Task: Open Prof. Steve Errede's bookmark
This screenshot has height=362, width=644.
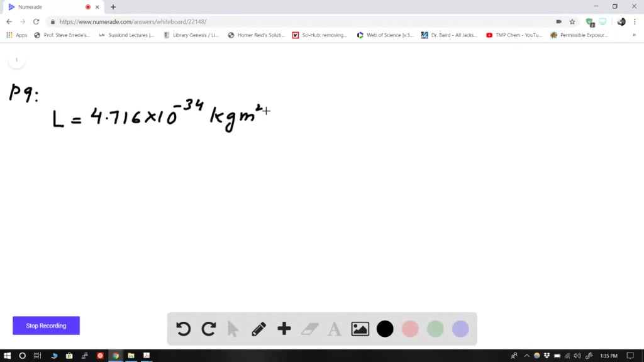Action: pyautogui.click(x=62, y=35)
